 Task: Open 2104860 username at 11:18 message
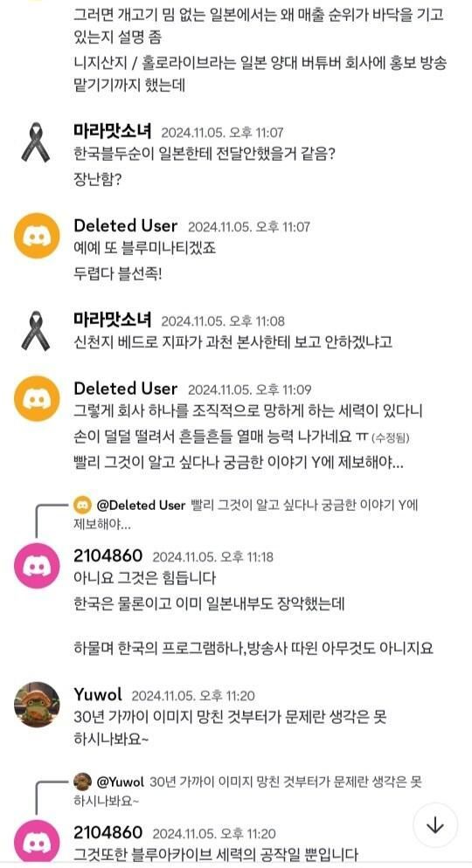tap(108, 555)
